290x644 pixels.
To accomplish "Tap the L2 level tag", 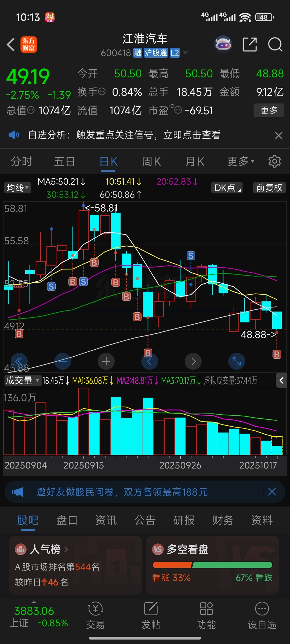I will click(175, 53).
